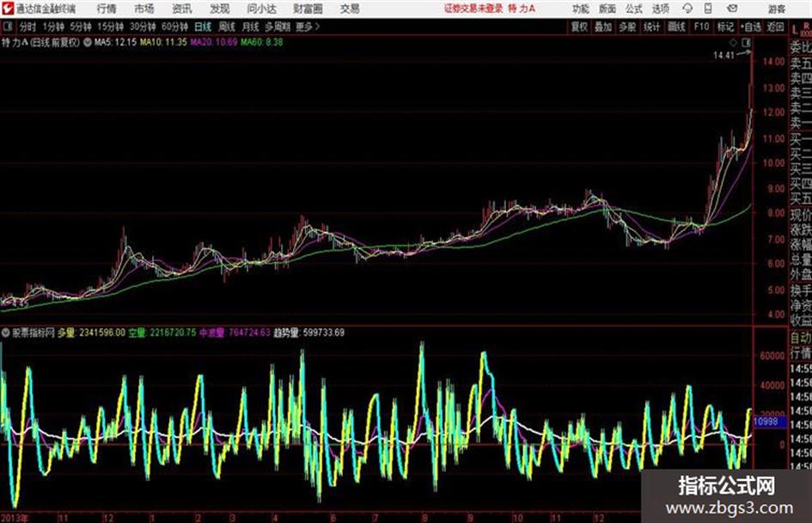Click the MA5: 12.15 value label

point(115,42)
